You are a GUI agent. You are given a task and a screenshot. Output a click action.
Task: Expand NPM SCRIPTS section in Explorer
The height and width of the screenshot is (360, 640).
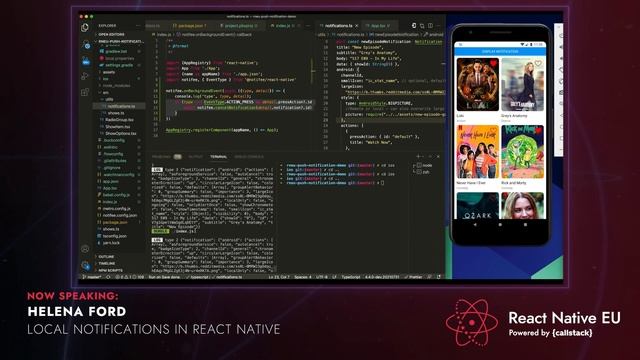tap(109, 270)
